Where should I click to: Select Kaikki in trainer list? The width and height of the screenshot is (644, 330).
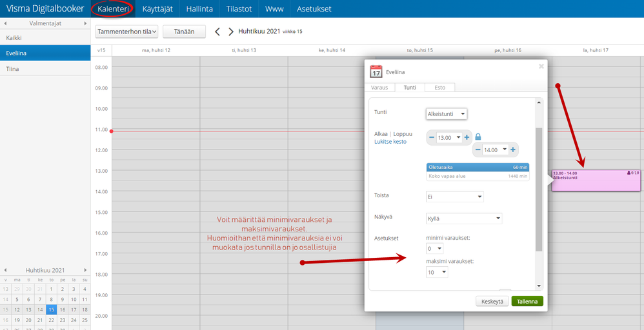coord(45,38)
